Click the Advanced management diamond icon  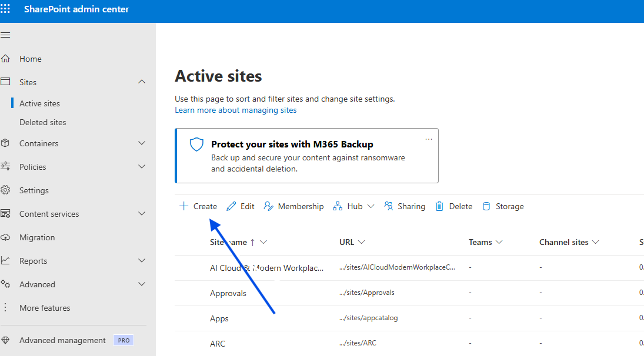click(x=6, y=340)
